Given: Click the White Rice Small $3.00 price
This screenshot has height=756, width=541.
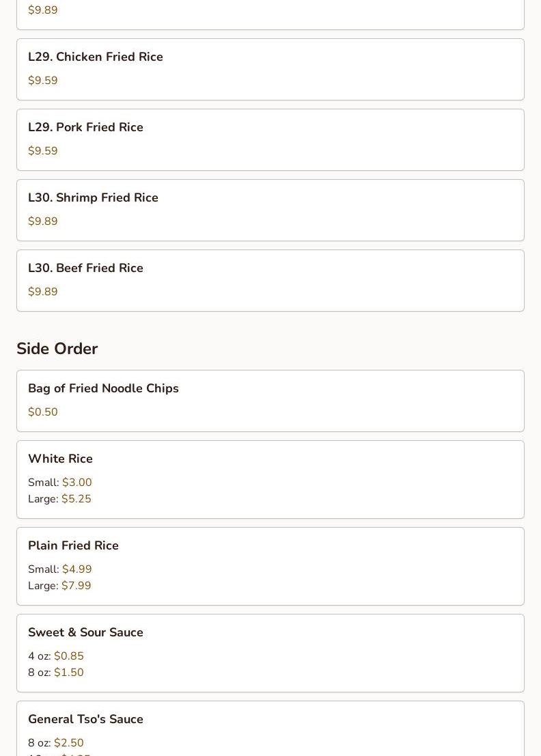Looking at the screenshot, I should [x=59, y=482].
